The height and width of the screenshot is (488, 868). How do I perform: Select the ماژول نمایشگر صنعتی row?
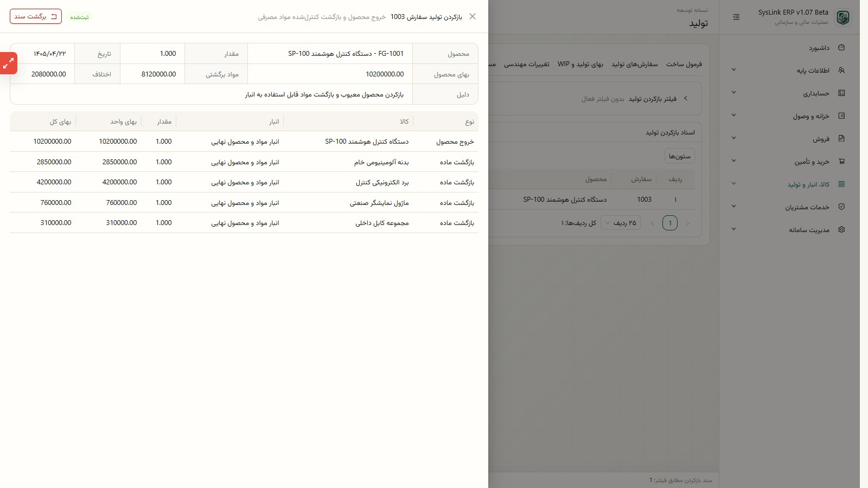point(244,203)
